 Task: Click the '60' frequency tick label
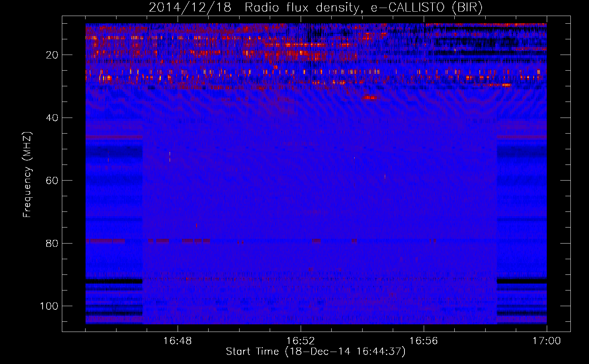click(52, 181)
